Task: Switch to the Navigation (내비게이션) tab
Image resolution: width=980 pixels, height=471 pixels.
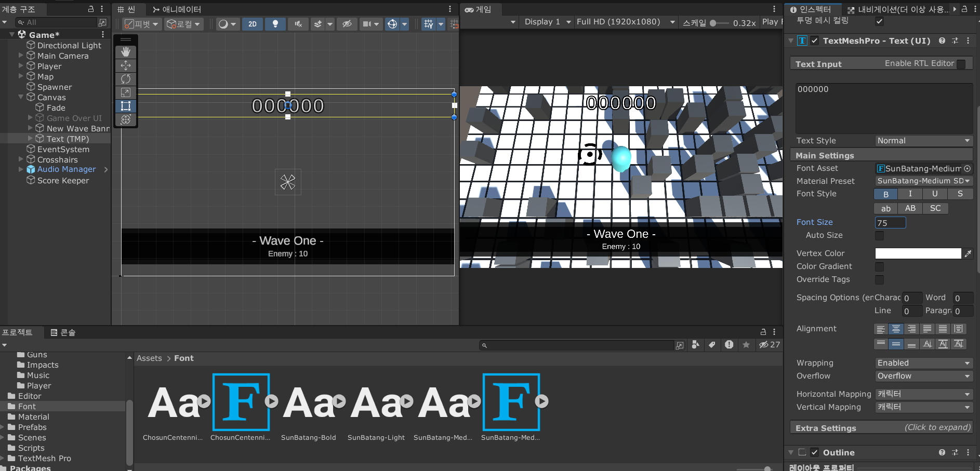Action: tap(898, 9)
